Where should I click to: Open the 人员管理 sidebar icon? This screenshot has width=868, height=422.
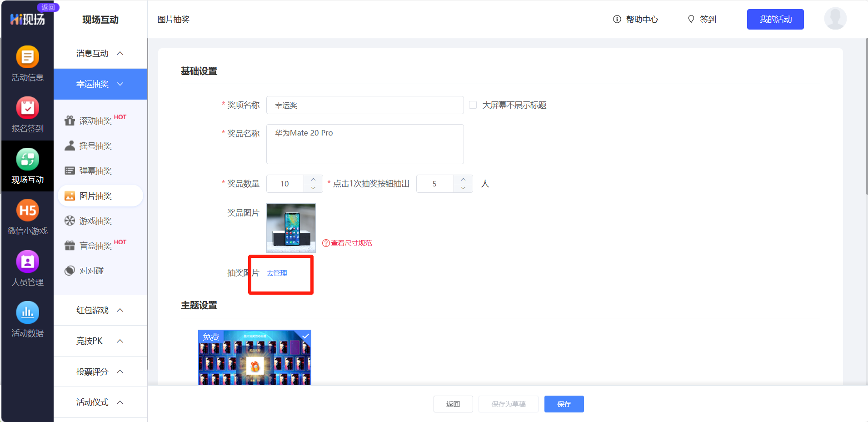(x=27, y=262)
